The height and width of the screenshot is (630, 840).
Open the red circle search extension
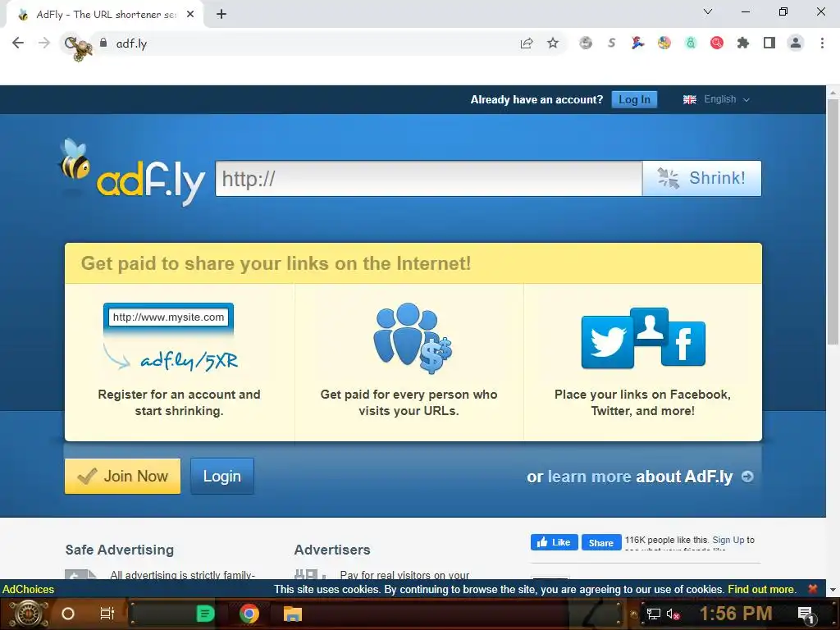(x=717, y=43)
